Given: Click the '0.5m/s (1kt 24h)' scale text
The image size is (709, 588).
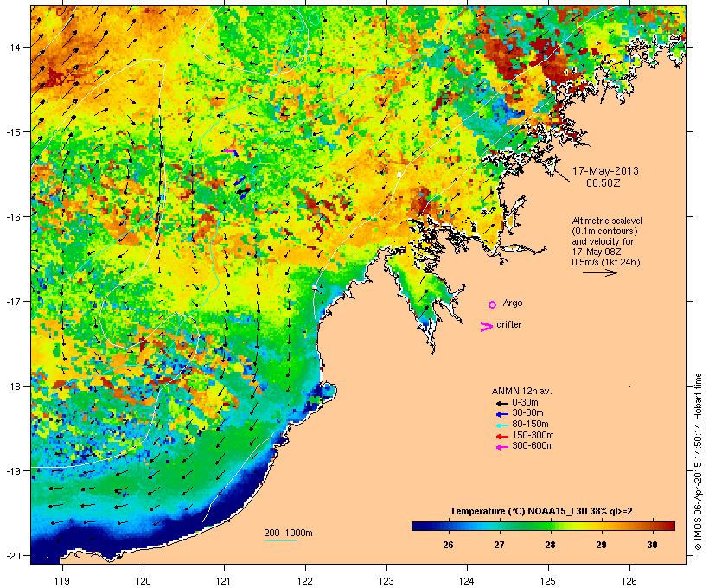Looking at the screenshot, I should click(x=606, y=262).
